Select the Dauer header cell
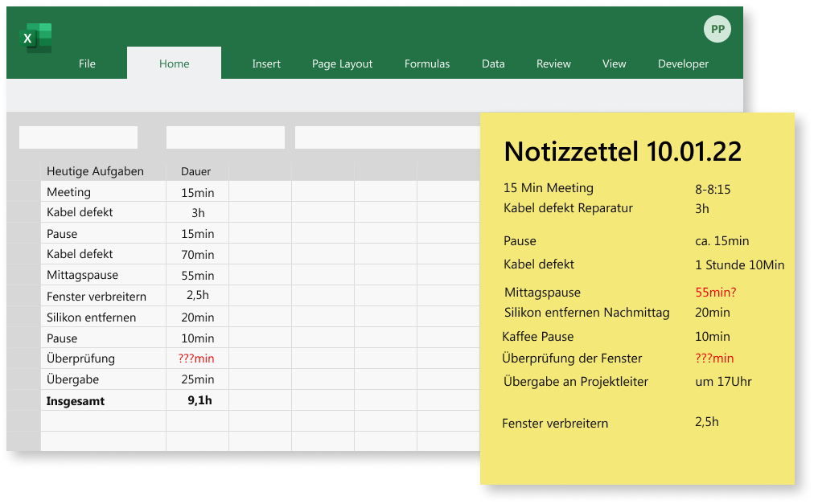814x504 pixels. [x=197, y=171]
